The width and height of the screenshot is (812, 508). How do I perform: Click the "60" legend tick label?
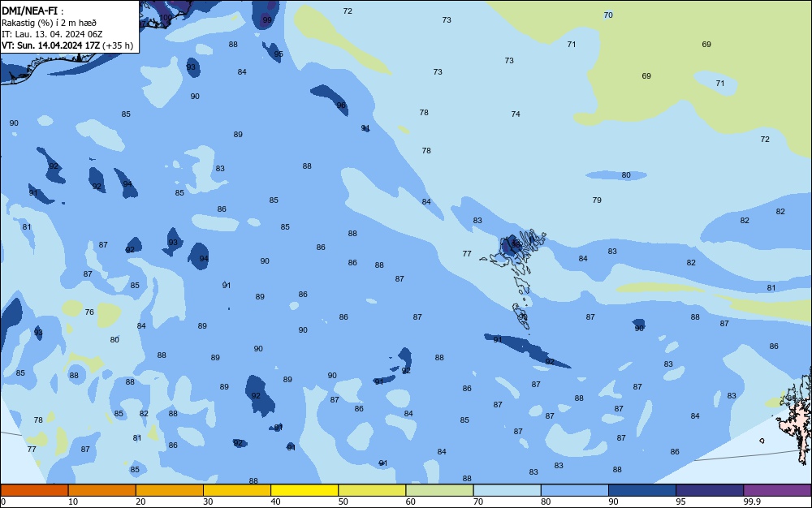click(x=411, y=502)
